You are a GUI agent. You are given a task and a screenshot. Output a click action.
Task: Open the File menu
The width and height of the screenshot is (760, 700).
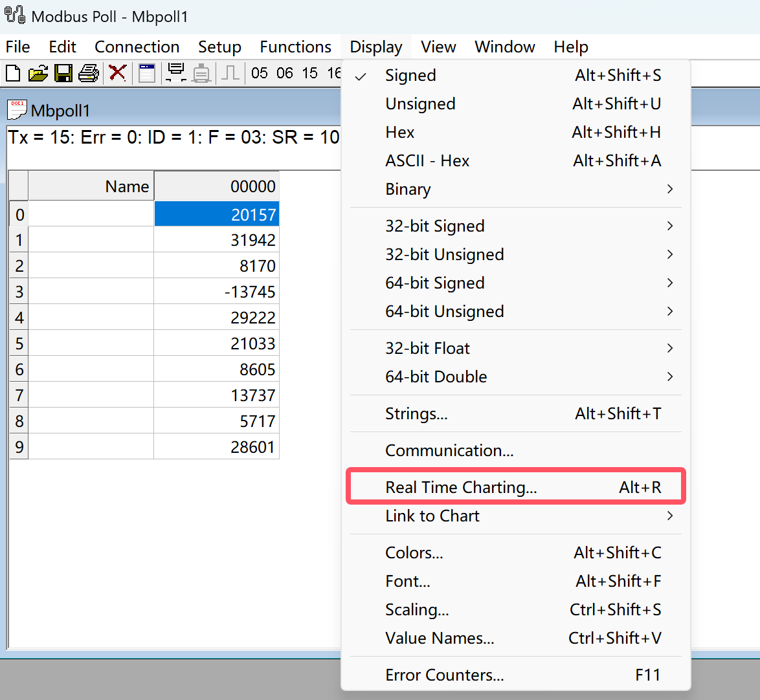coord(18,47)
